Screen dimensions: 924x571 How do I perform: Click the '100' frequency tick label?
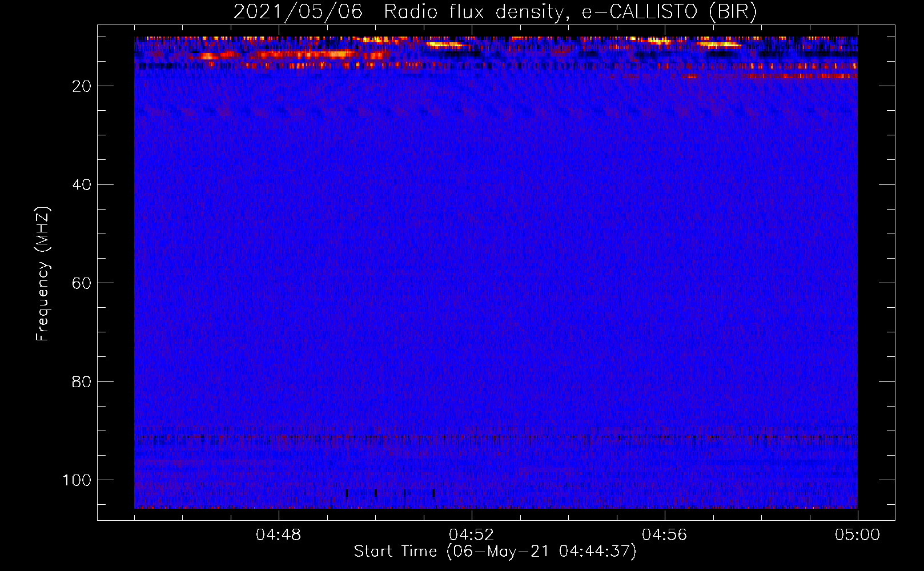77,480
